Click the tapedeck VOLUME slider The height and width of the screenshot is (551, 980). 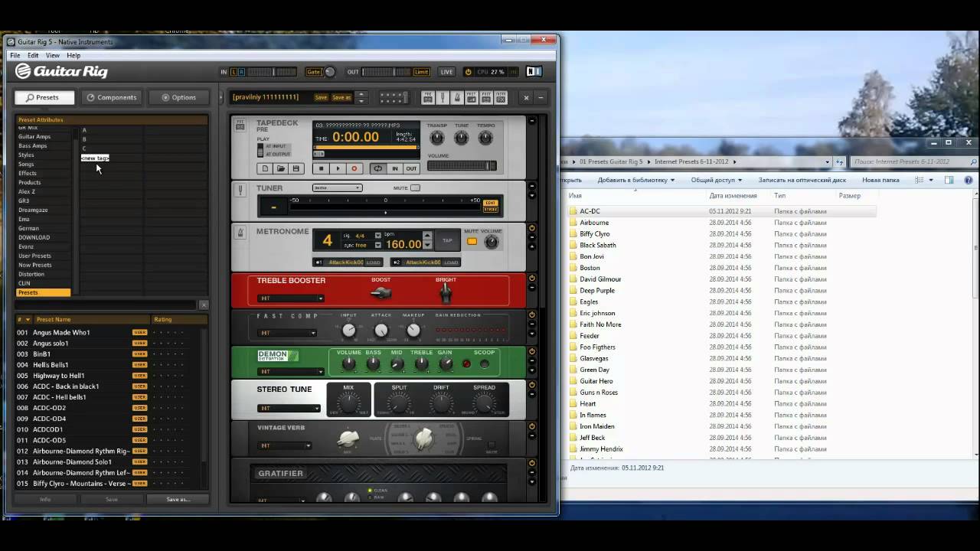pos(462,166)
